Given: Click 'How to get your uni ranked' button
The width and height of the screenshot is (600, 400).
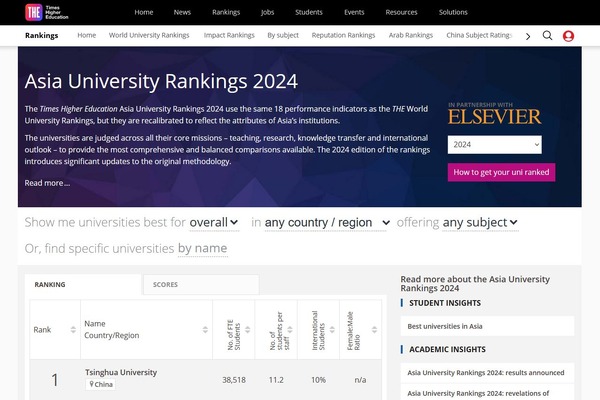Looking at the screenshot, I should pyautogui.click(x=501, y=172).
